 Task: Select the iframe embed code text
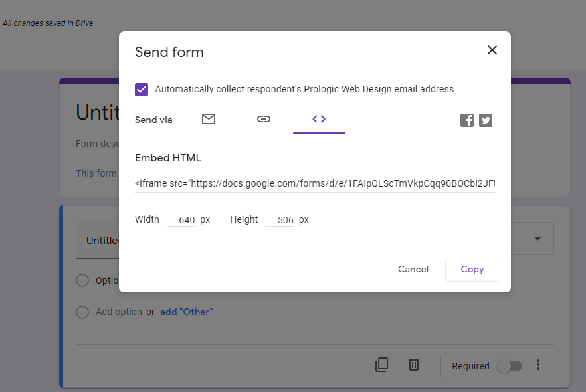(x=316, y=183)
